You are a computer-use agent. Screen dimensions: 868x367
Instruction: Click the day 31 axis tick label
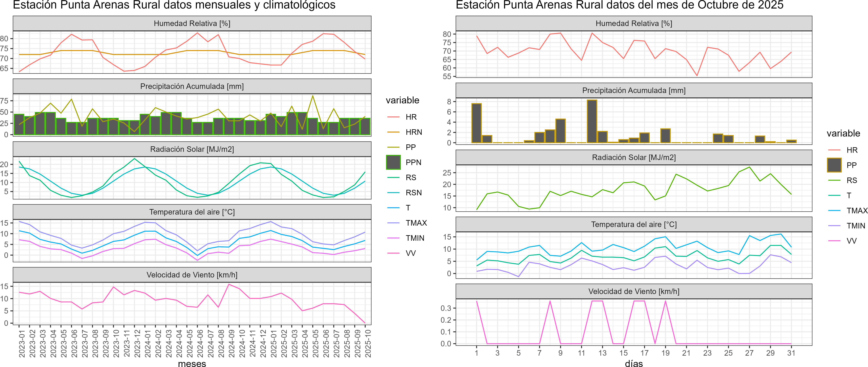coord(791,353)
